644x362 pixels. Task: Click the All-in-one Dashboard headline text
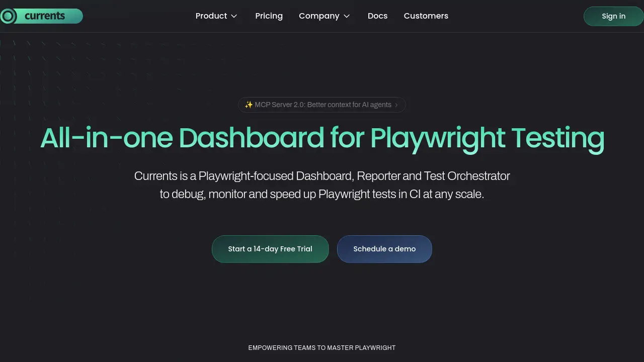(x=322, y=138)
